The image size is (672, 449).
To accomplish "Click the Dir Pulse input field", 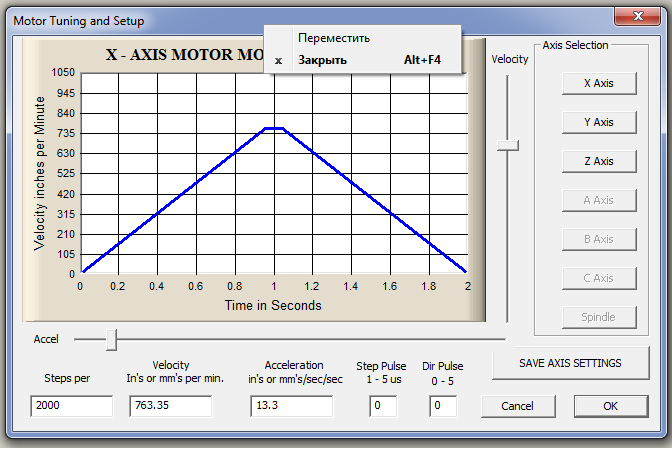I will point(443,406).
